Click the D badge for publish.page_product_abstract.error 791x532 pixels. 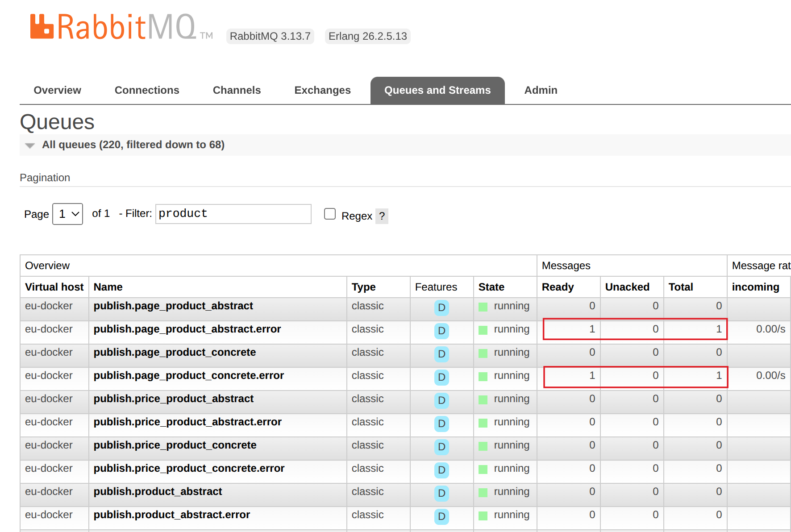(x=441, y=331)
